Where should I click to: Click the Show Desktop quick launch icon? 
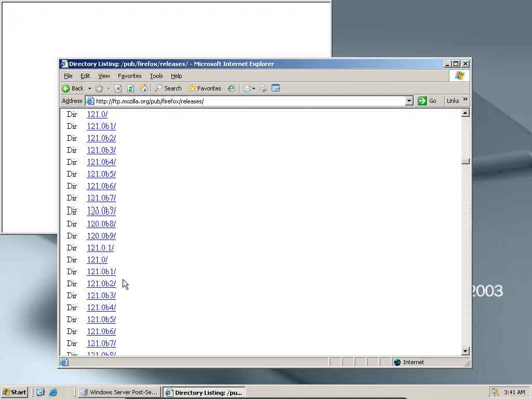click(41, 392)
